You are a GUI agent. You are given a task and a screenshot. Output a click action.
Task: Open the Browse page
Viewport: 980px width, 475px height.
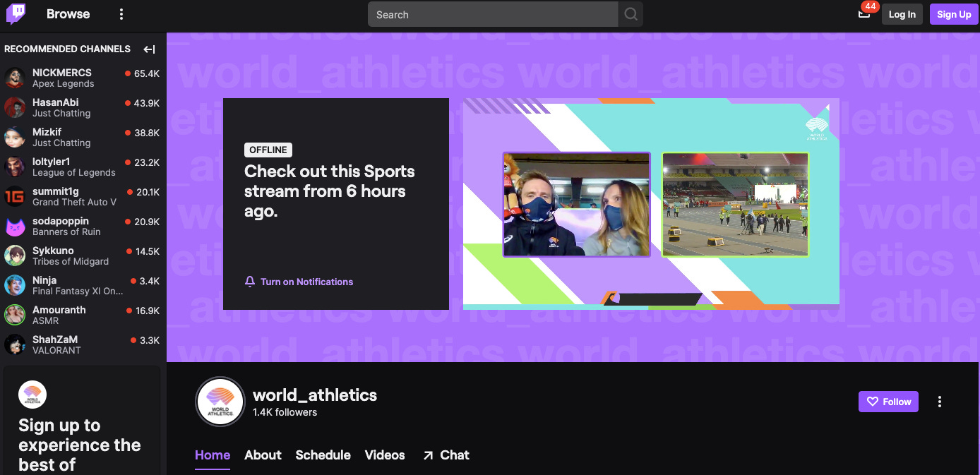point(68,14)
